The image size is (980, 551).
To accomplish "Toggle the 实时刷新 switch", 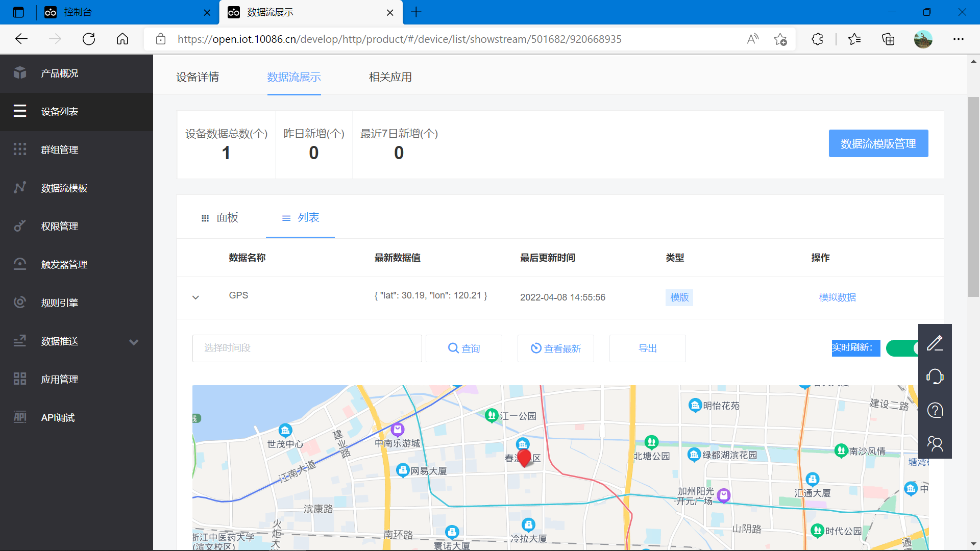I will [x=902, y=348].
